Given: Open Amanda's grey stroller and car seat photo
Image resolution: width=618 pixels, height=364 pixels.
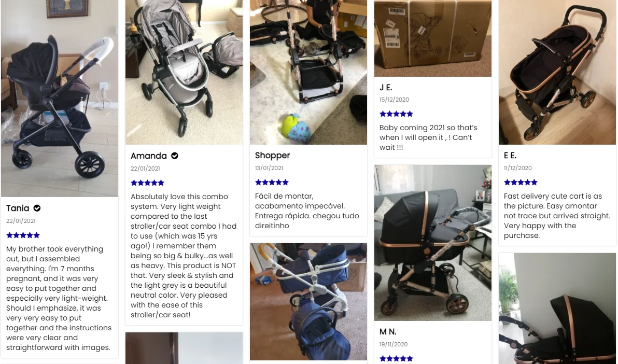Looking at the screenshot, I should 184,72.
